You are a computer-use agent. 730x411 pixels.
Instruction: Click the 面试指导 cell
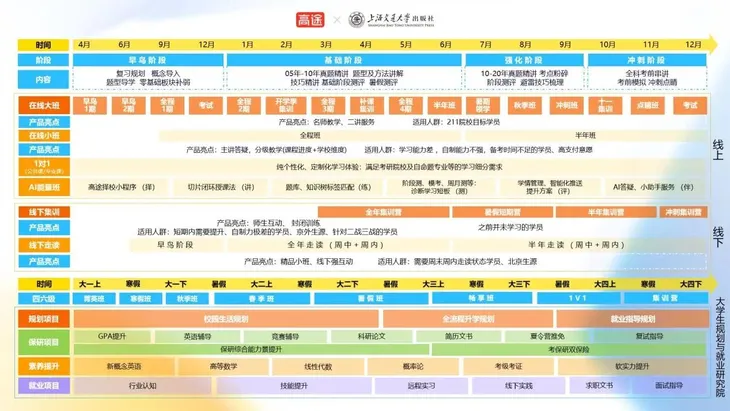[x=669, y=385]
